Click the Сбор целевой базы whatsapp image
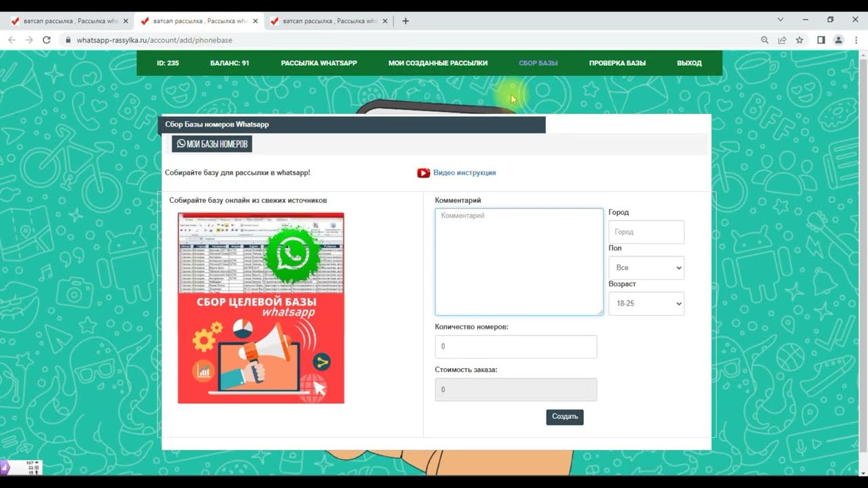The height and width of the screenshot is (488, 868). tap(261, 308)
